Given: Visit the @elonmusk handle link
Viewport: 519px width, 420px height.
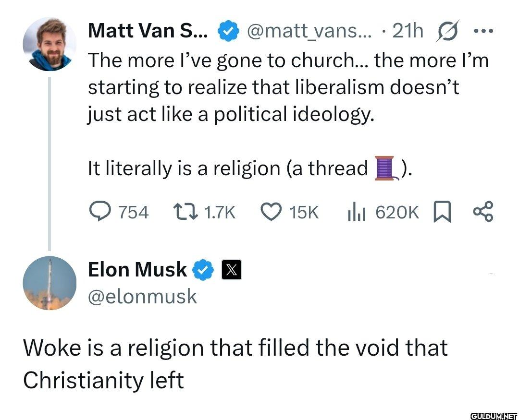Looking at the screenshot, I should click(x=142, y=297).
